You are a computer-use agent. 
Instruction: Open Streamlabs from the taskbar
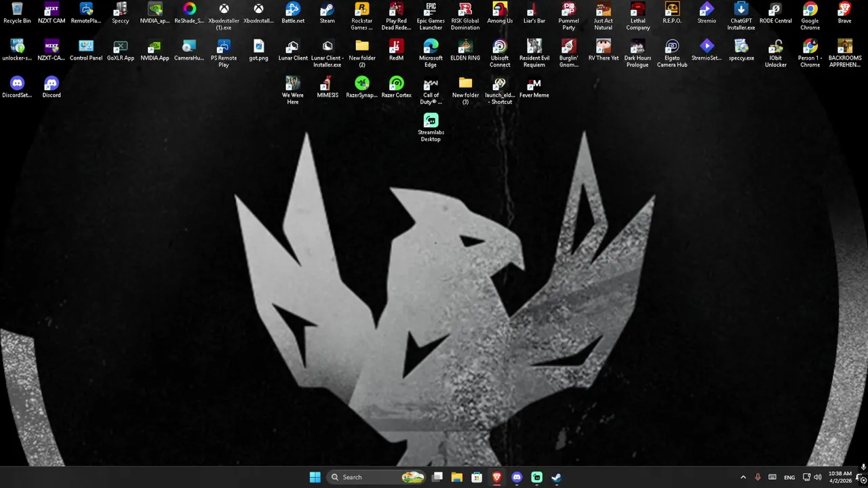point(536,477)
